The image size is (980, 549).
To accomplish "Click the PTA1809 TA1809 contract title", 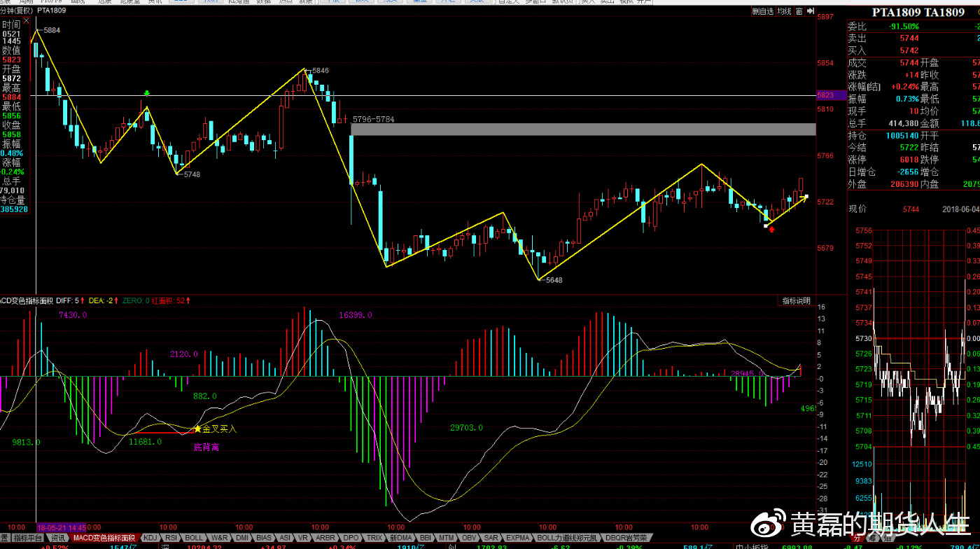I will click(x=918, y=13).
